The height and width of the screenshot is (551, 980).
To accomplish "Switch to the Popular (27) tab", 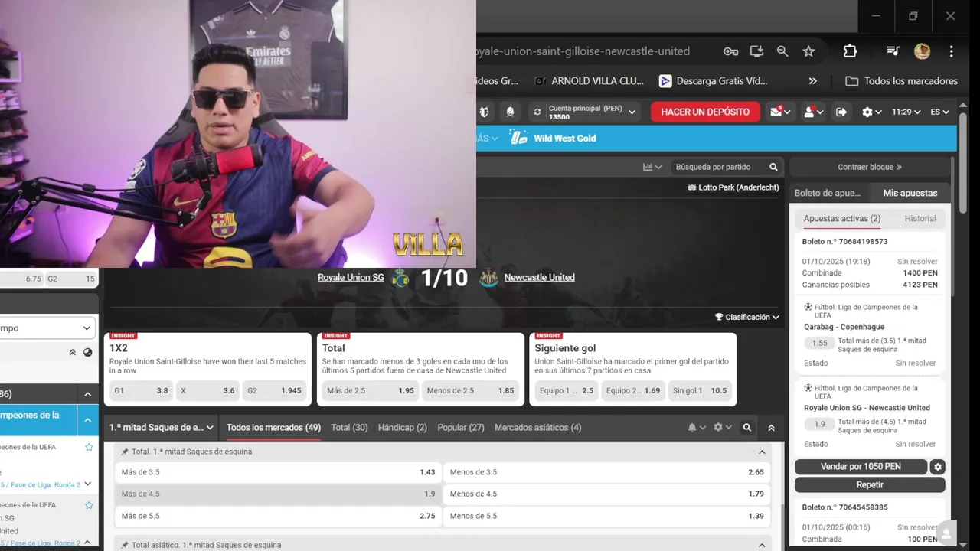I will (460, 428).
